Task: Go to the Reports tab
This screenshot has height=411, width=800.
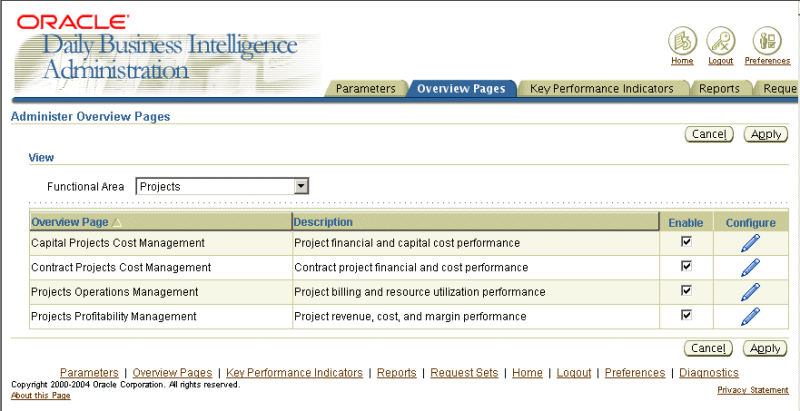Action: (719, 89)
